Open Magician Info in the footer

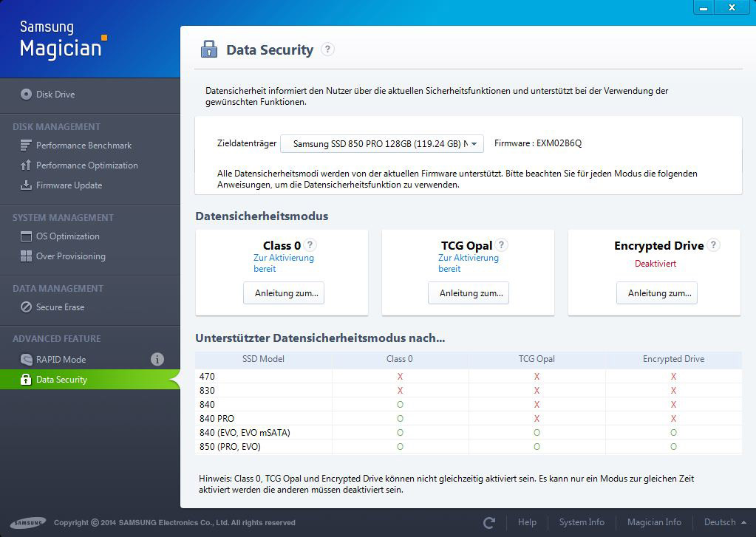tap(654, 522)
